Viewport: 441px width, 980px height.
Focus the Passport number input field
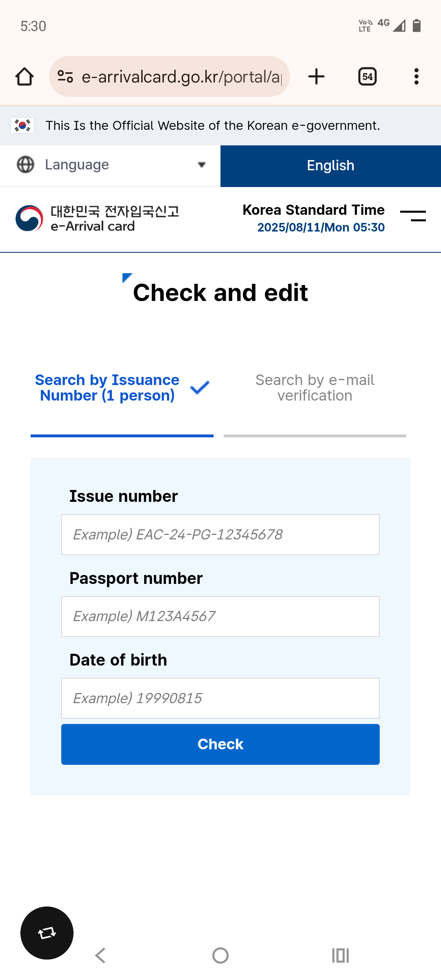pos(220,617)
